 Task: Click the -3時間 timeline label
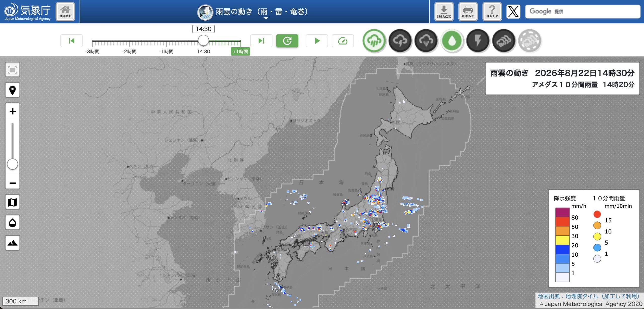point(92,52)
